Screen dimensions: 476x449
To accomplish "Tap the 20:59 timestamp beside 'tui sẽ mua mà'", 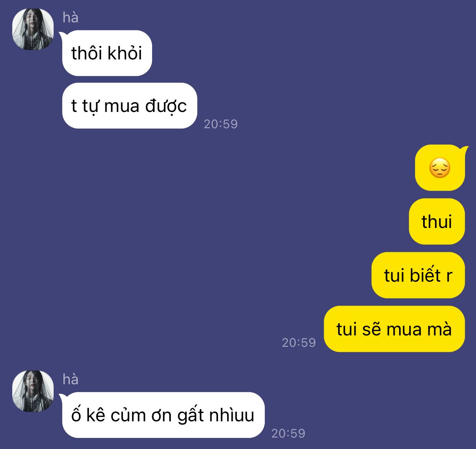I will (x=299, y=343).
